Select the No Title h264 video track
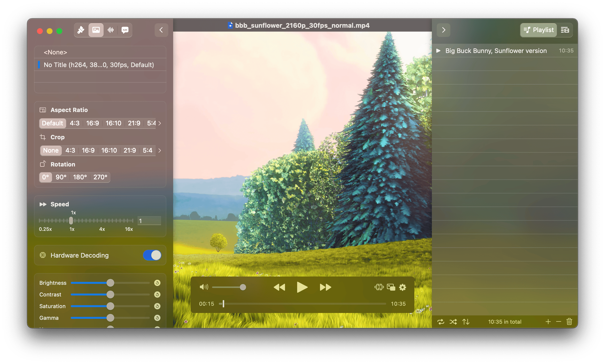 click(x=100, y=65)
